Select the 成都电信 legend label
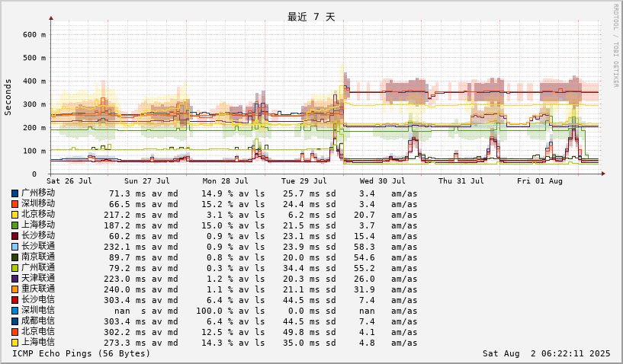The image size is (623, 364). tap(38, 321)
